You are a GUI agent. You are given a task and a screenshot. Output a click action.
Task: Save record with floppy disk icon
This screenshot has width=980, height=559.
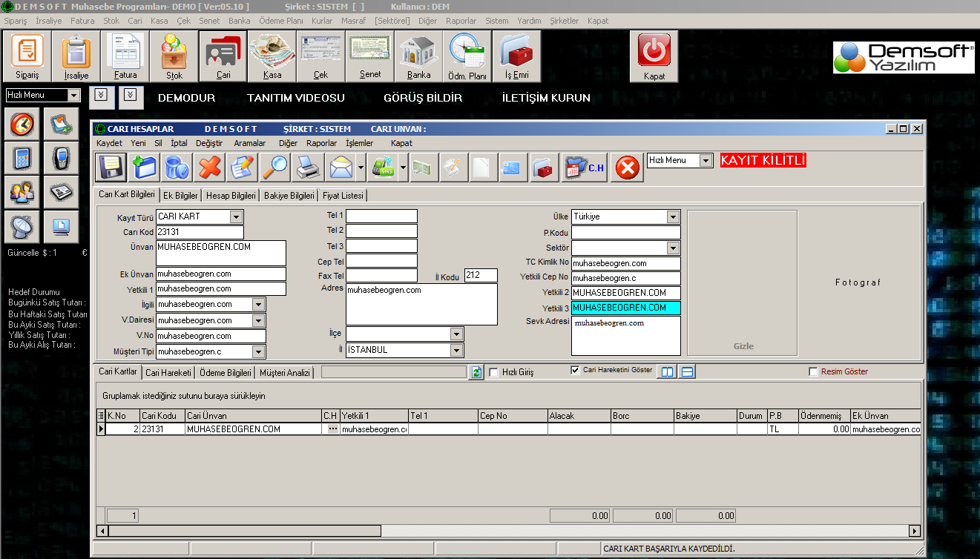pos(111,168)
